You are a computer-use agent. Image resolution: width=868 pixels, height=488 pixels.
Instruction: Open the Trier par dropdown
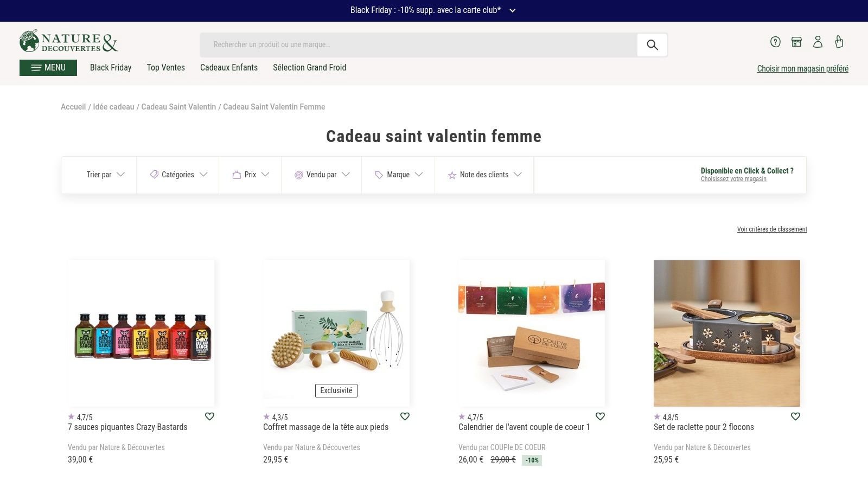click(105, 175)
